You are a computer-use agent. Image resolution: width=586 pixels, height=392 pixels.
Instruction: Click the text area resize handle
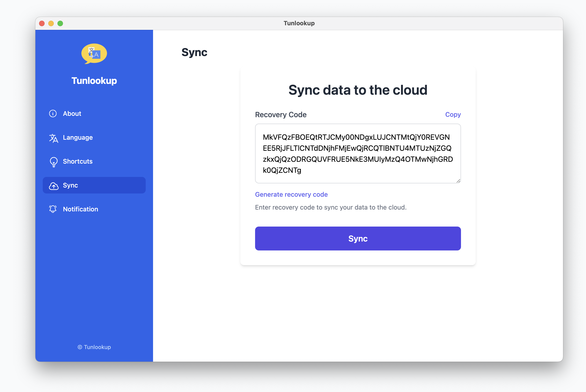pyautogui.click(x=458, y=181)
